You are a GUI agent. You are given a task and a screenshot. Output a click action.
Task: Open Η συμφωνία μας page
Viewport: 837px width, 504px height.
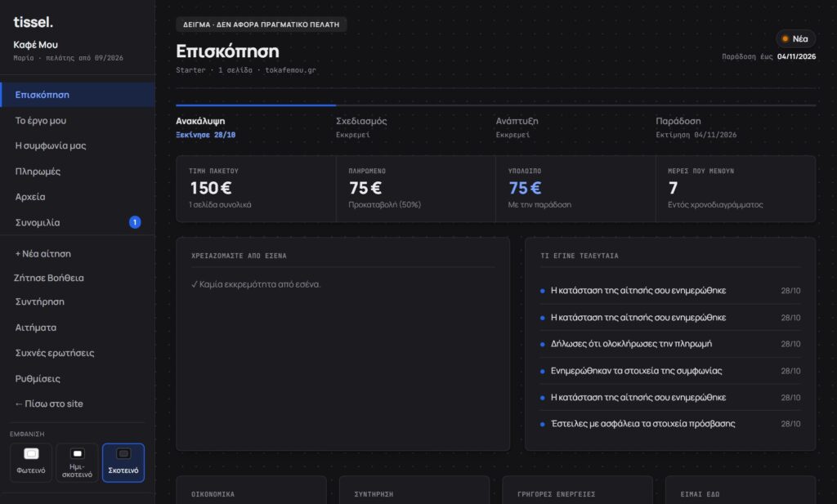tap(78, 145)
